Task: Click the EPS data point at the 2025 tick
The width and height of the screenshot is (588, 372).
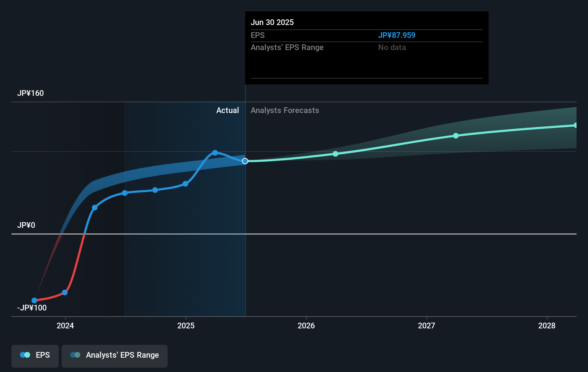Action: [x=185, y=184]
